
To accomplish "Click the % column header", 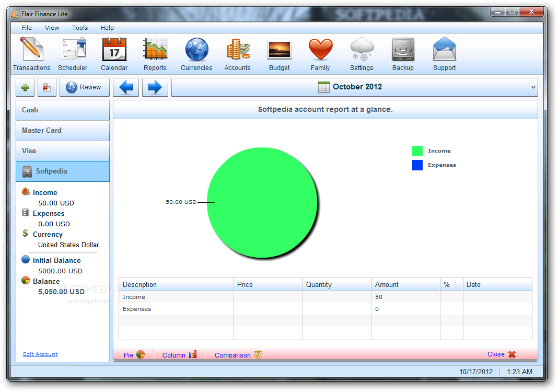I will (451, 284).
